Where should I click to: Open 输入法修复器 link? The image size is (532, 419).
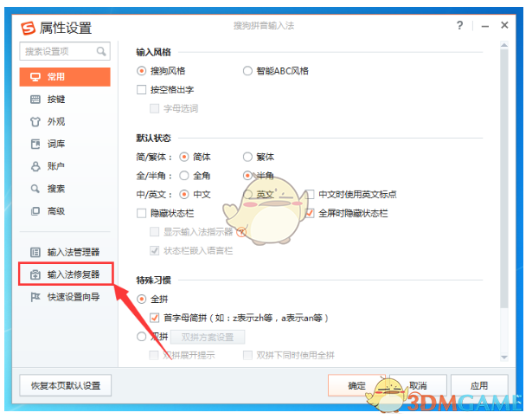[65, 274]
